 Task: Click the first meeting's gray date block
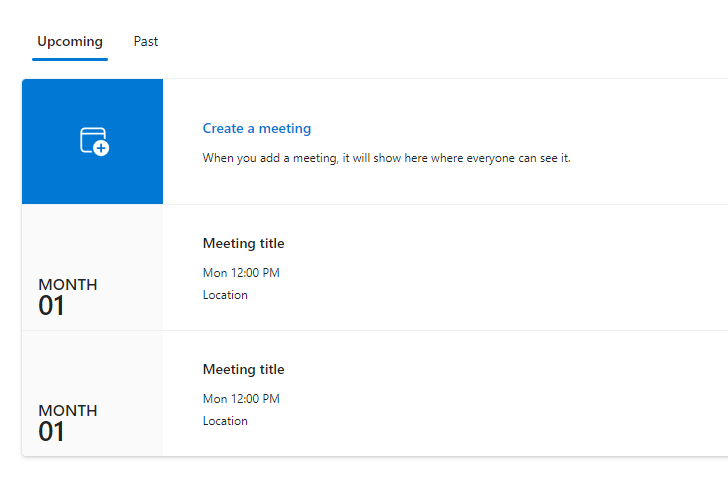tap(92, 235)
